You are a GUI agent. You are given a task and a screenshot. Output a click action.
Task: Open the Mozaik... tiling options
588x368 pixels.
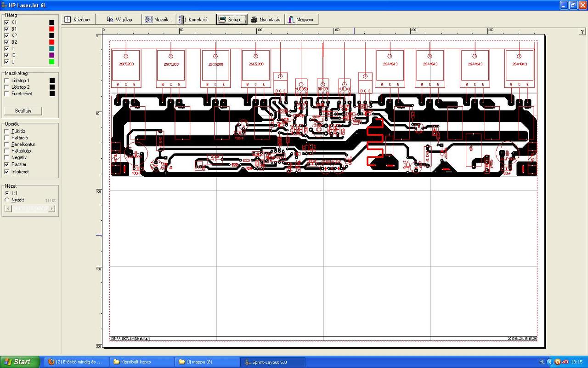[158, 19]
